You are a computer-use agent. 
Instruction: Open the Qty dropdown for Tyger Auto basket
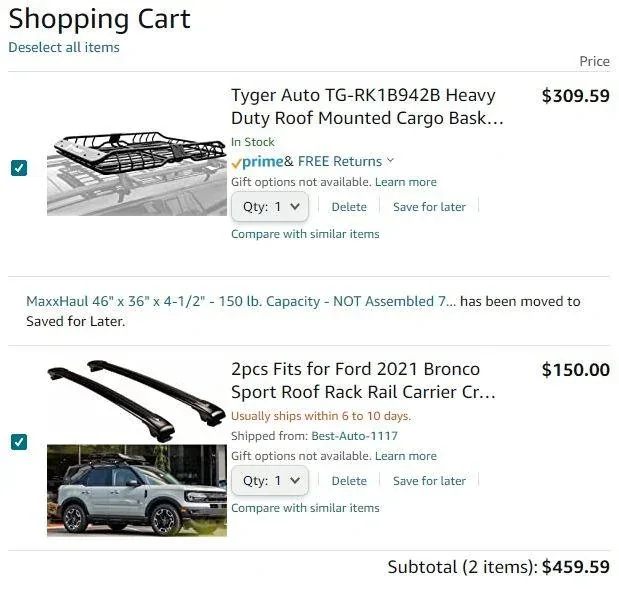pos(269,207)
